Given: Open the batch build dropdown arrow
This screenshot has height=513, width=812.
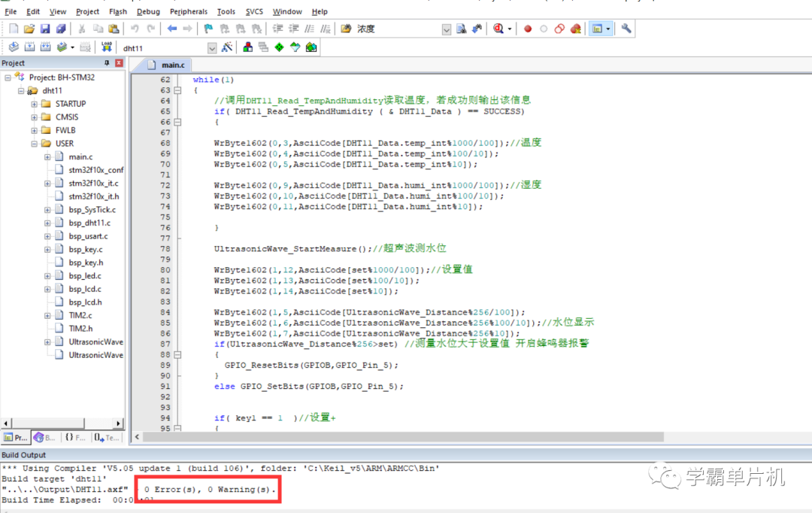Looking at the screenshot, I should (x=72, y=47).
